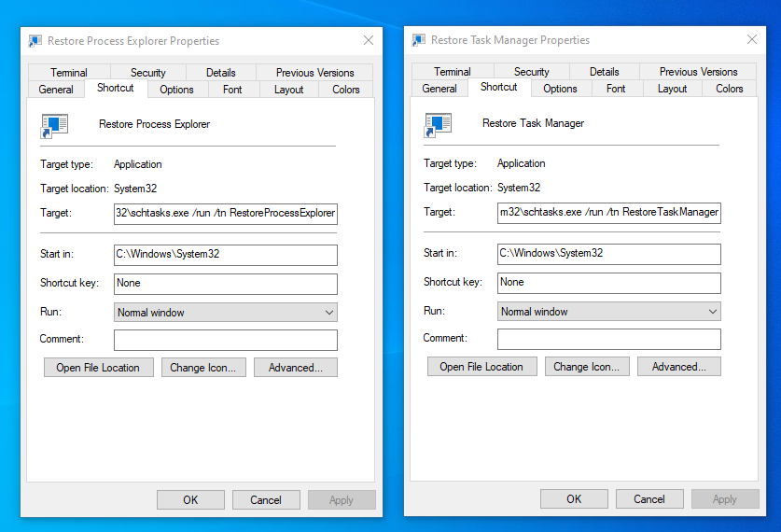Switch to General tab in Process Explorer properties
This screenshot has height=532, width=781.
click(x=56, y=90)
